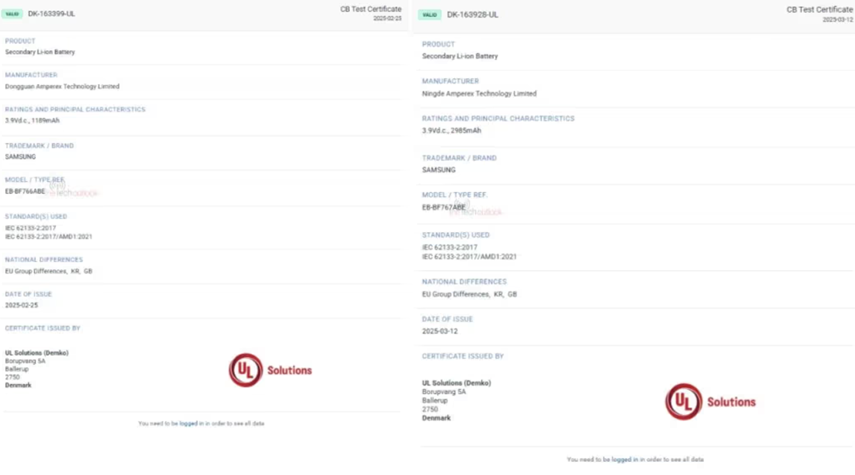Screen dimensions: 855x475
Task: Select certificate number DK-163928-UL
Action: (x=472, y=15)
